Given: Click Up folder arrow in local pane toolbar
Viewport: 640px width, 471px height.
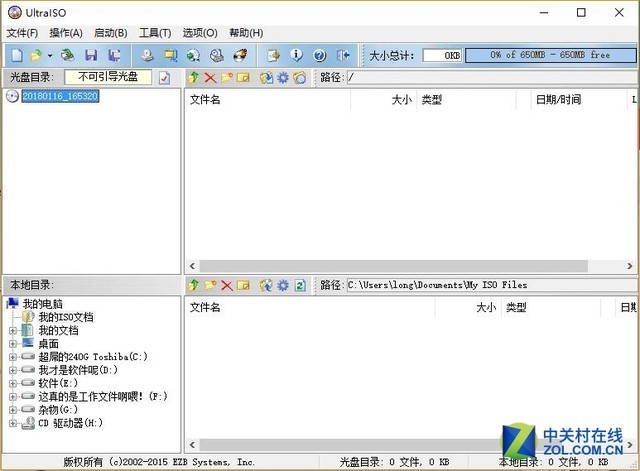Looking at the screenshot, I should click(194, 285).
